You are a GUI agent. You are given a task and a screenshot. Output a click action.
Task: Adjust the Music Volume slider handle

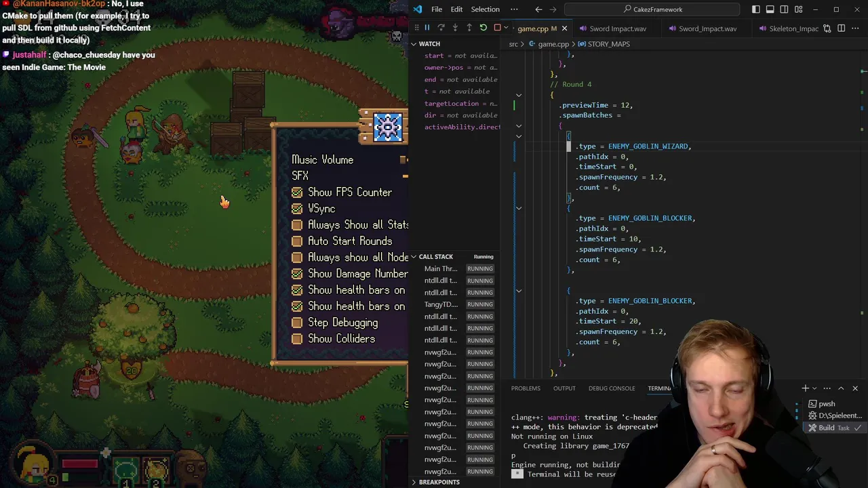click(403, 160)
